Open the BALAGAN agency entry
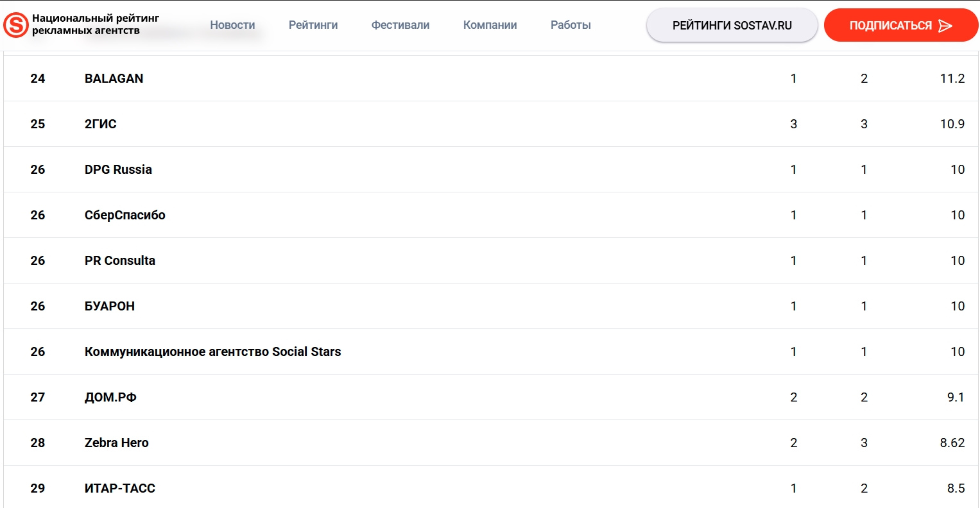This screenshot has width=980, height=508. pos(114,78)
